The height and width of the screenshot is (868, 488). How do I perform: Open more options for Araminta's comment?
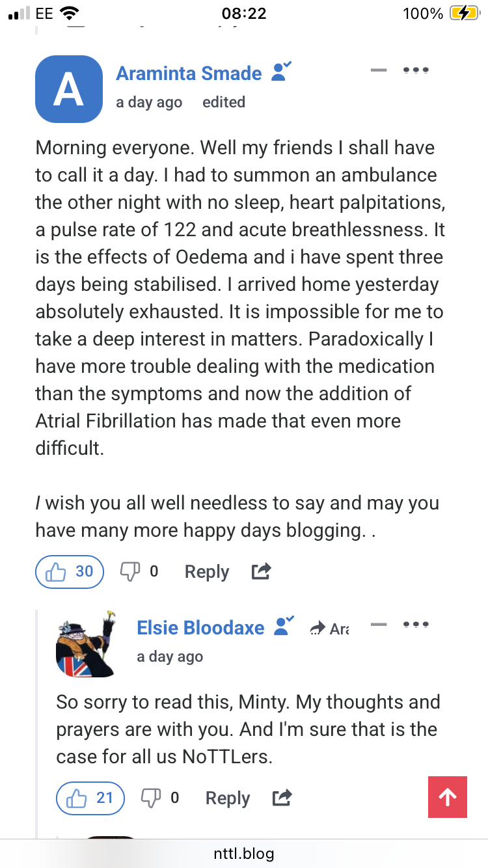point(416,70)
